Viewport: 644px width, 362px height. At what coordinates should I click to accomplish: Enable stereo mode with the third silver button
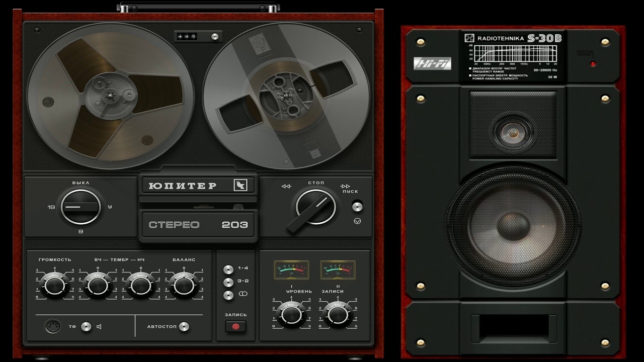[x=228, y=295]
